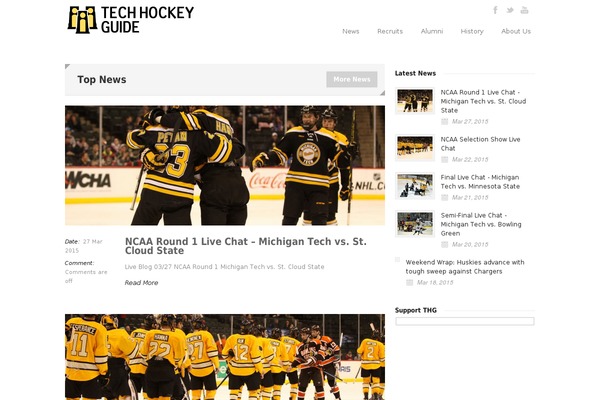
Task: Open NCAA Selection Show Live Chat link
Action: (480, 144)
